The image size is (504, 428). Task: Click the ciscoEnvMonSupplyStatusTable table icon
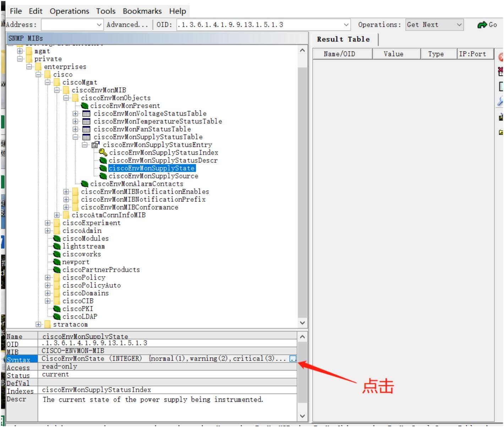tap(86, 137)
